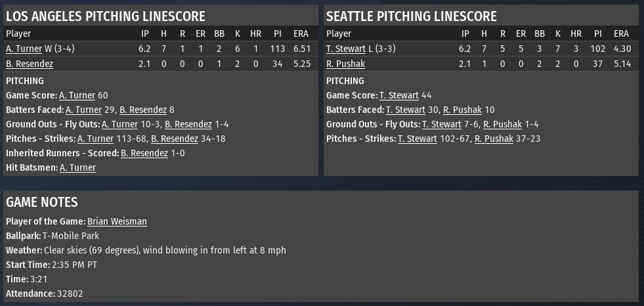
Task: Open T. Stewart in the Seattle linescore row
Action: (345, 49)
